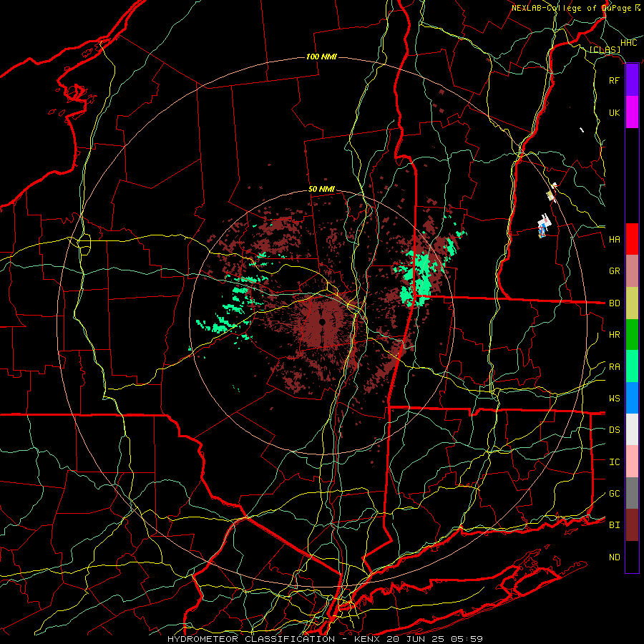Viewport: 644px width, 644px height.
Task: Click the HHC product code label
Action: pyautogui.click(x=628, y=43)
